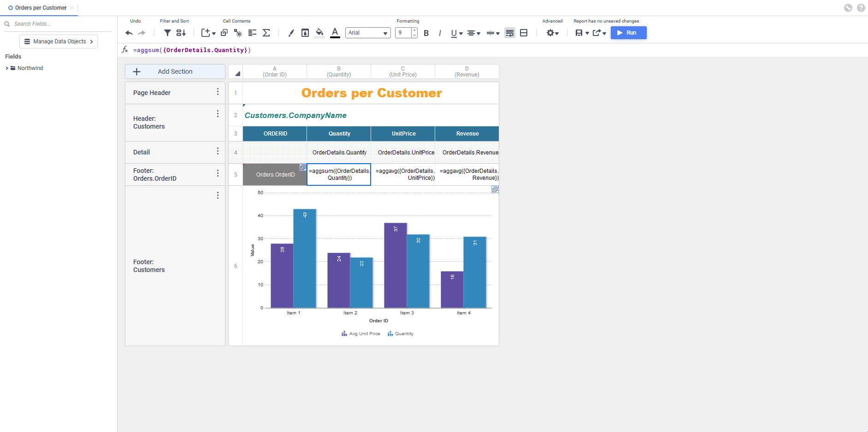
Task: Select column C (Unit Price) header
Action: [403, 71]
